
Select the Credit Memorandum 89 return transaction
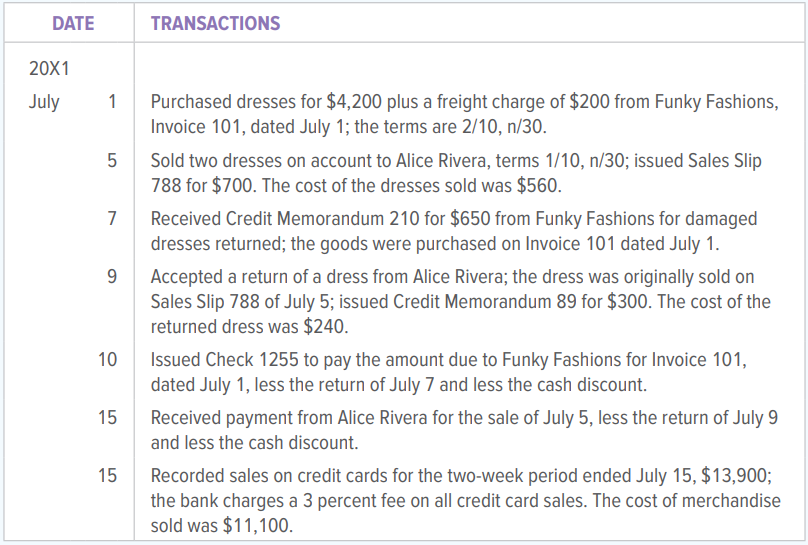pyautogui.click(x=460, y=301)
